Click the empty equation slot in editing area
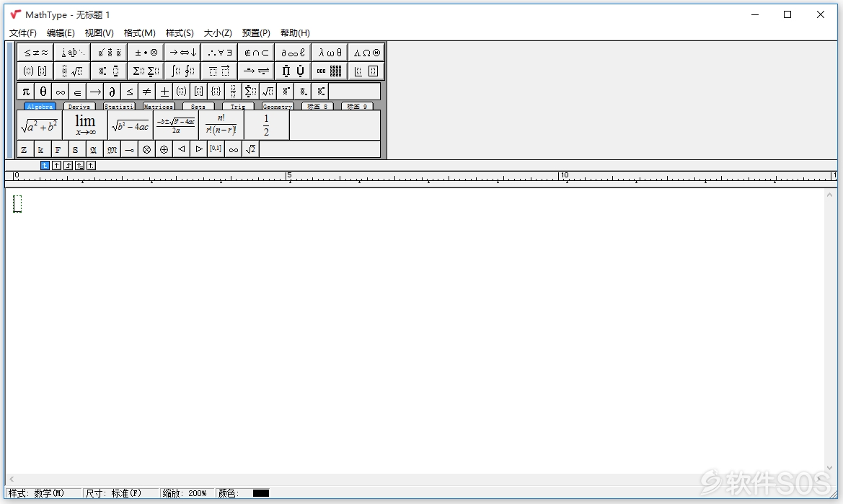The height and width of the screenshot is (504, 843). coord(17,203)
